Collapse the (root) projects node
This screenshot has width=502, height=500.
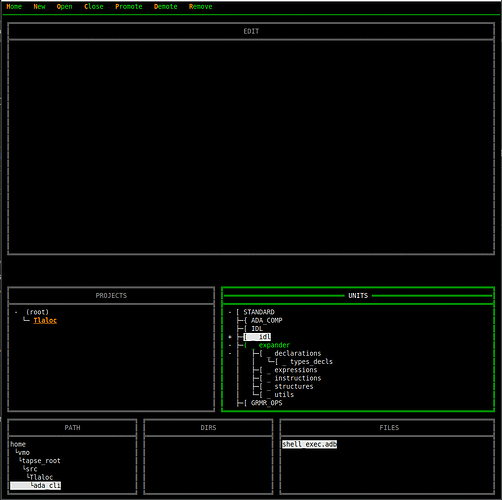(x=16, y=312)
